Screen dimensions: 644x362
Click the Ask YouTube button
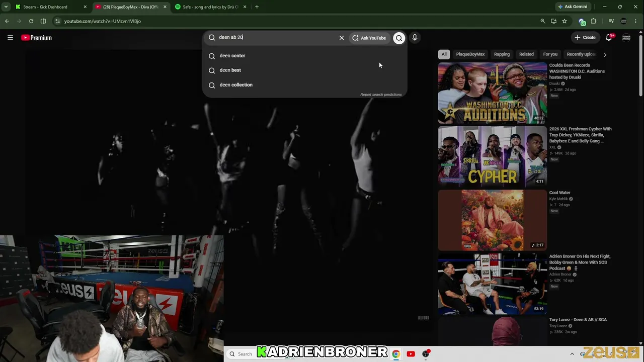pyautogui.click(x=369, y=38)
